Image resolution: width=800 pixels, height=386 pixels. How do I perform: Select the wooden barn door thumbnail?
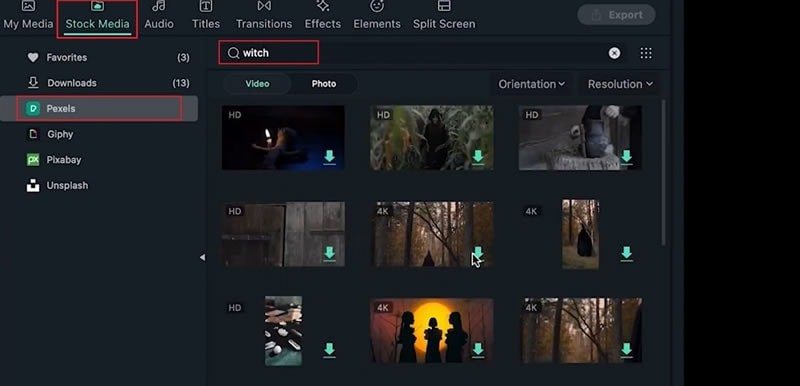tap(283, 234)
